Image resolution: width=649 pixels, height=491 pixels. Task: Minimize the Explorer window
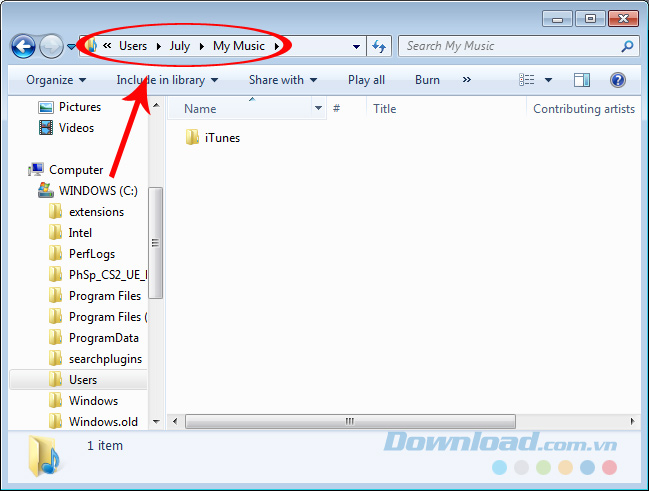tap(557, 19)
